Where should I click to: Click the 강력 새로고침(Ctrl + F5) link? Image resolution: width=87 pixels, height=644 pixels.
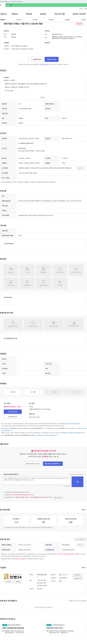click(46, 65)
